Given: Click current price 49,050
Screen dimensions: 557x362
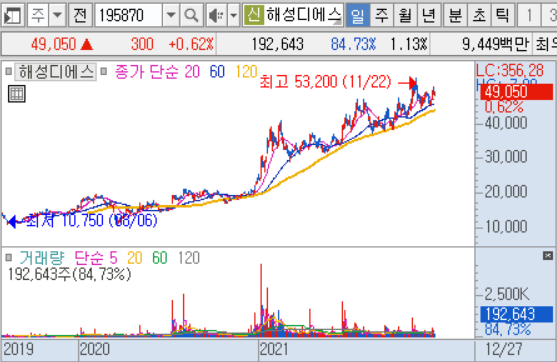Looking at the screenshot, I should tap(54, 45).
